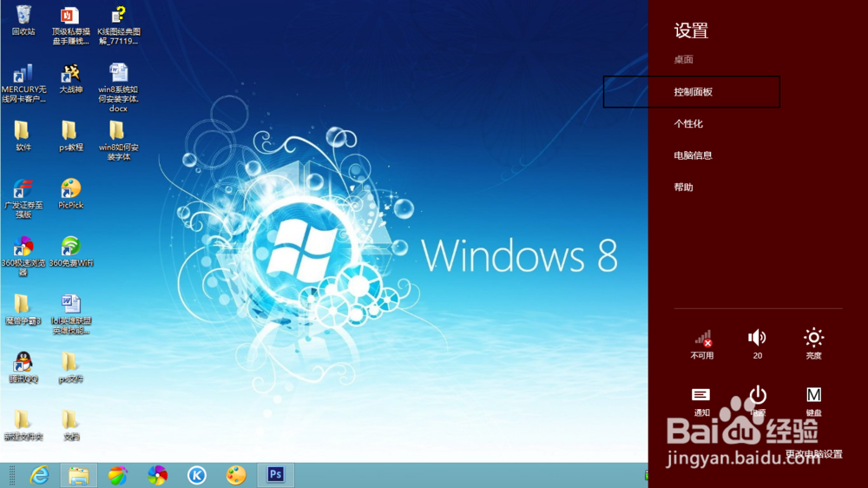Open the 键盘 input method switcher
The width and height of the screenshot is (868, 488).
click(x=813, y=401)
